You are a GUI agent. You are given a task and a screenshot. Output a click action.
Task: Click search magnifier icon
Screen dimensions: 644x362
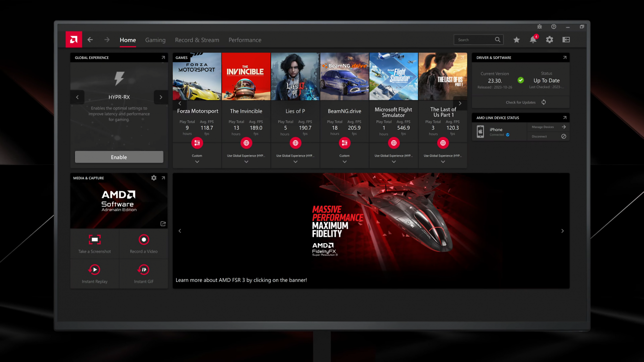[x=498, y=40]
